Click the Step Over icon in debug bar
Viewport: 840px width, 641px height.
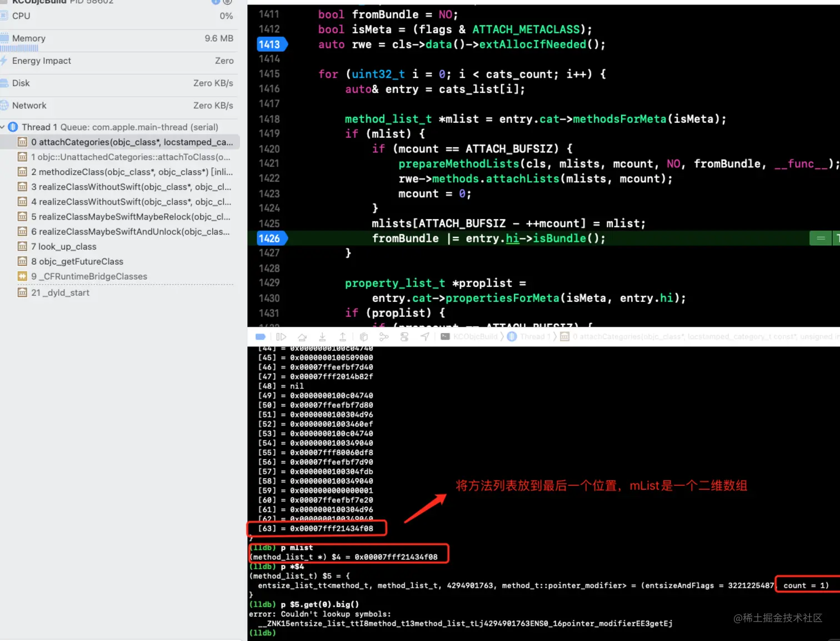(302, 336)
